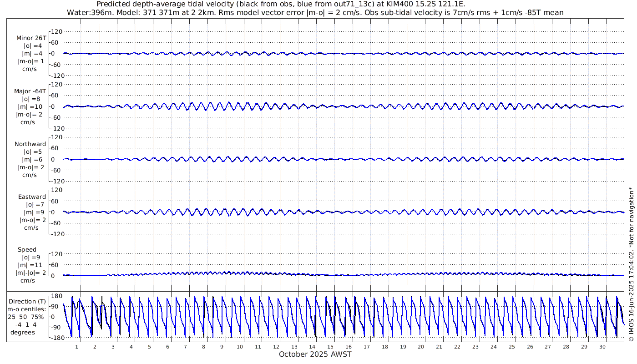Click date label '9' on the time axis
637x364 pixels.
click(222, 347)
